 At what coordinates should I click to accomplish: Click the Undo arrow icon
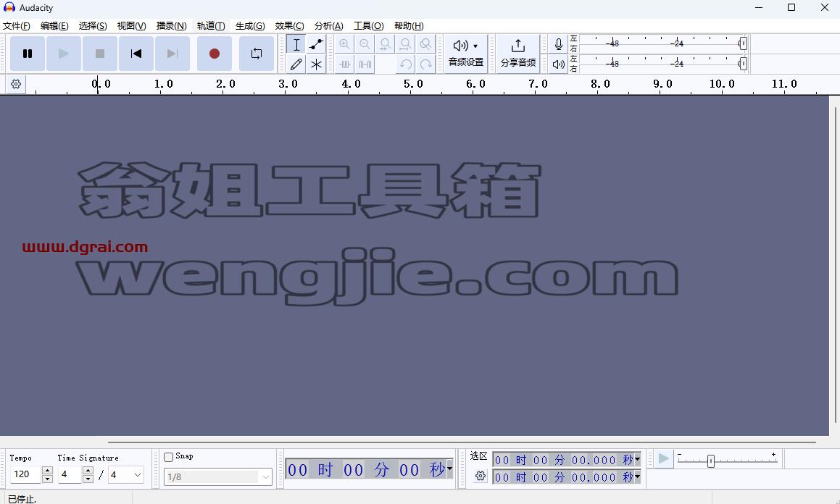[406, 64]
